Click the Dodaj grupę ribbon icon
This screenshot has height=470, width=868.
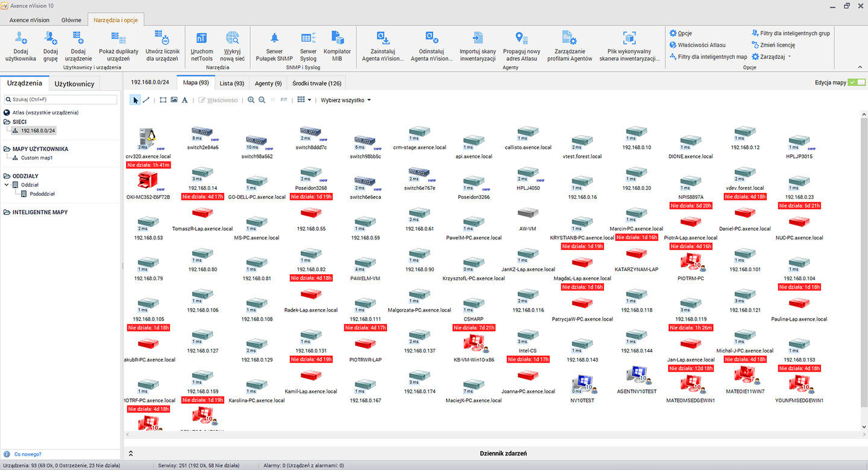point(51,46)
